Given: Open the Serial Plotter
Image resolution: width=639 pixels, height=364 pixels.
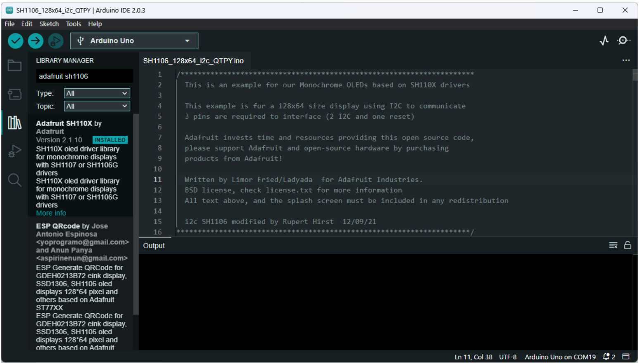Looking at the screenshot, I should point(604,40).
